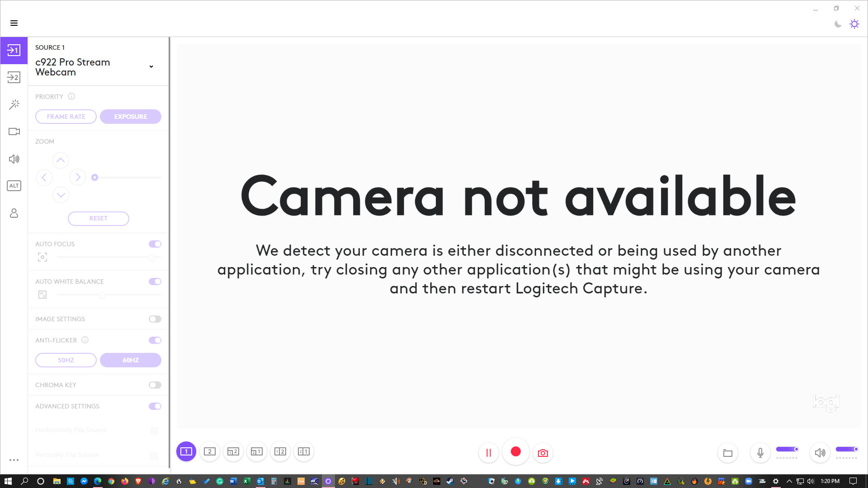Select the 50HZ anti-flicker option
Image resolution: width=868 pixels, height=488 pixels.
(66, 360)
